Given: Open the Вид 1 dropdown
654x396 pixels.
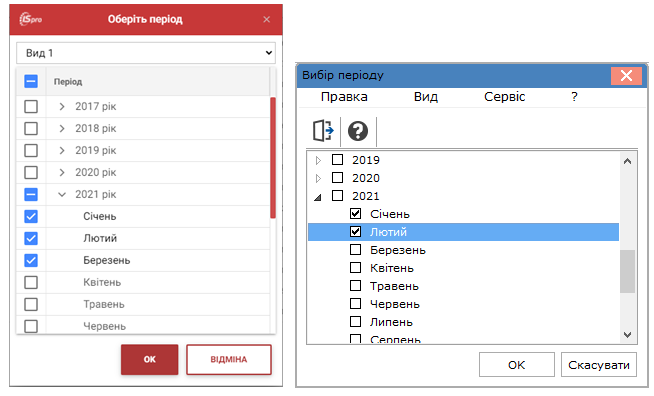Looking at the screenshot, I should pyautogui.click(x=146, y=53).
